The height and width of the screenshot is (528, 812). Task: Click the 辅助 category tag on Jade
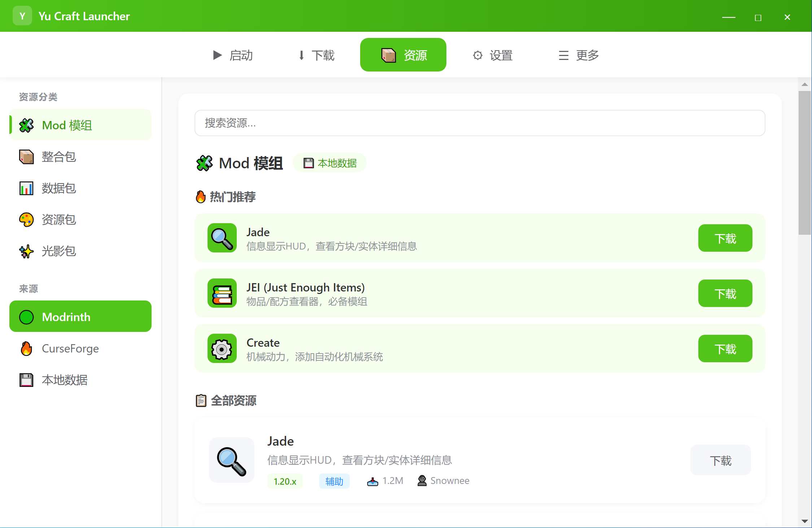pos(334,481)
